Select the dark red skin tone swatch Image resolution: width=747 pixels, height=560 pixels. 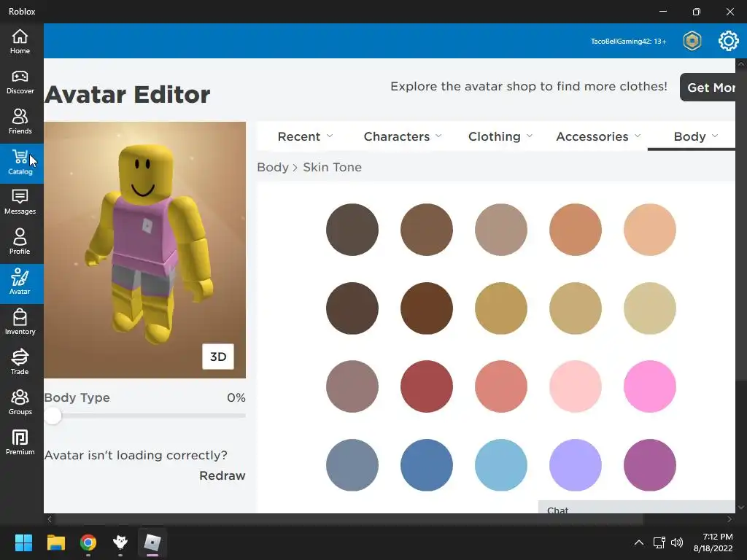click(x=426, y=386)
